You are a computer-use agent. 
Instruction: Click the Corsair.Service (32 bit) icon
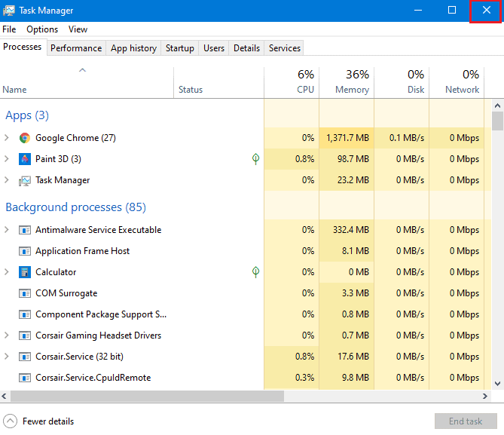[x=25, y=357]
